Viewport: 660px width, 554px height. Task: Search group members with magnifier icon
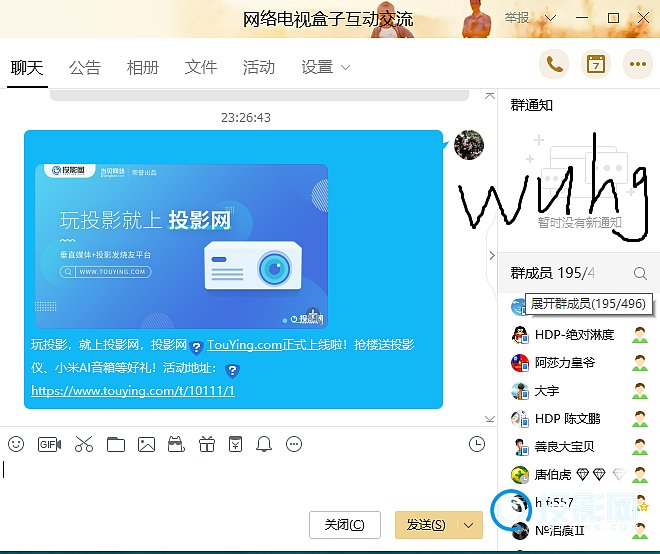pyautogui.click(x=640, y=273)
